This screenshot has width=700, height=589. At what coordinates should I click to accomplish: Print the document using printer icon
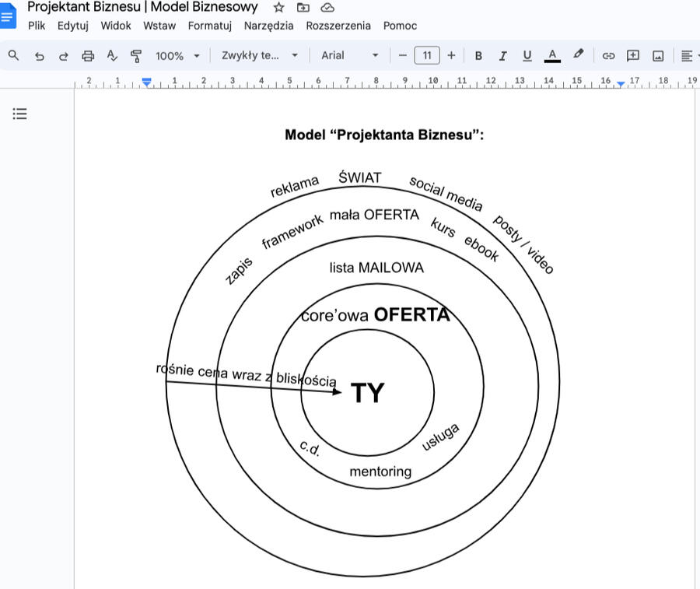point(88,56)
